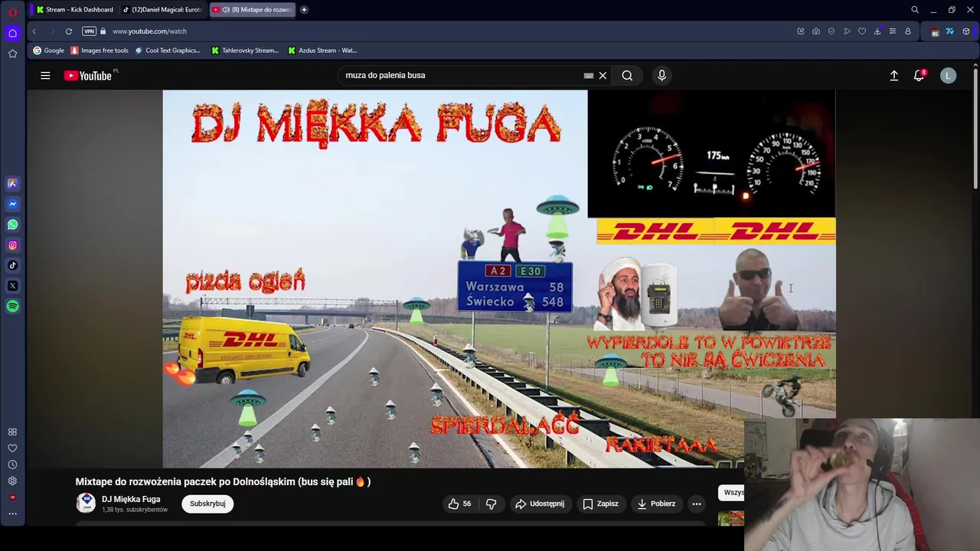The height and width of the screenshot is (551, 980).
Task: Start voice search with the microphone
Action: [662, 75]
